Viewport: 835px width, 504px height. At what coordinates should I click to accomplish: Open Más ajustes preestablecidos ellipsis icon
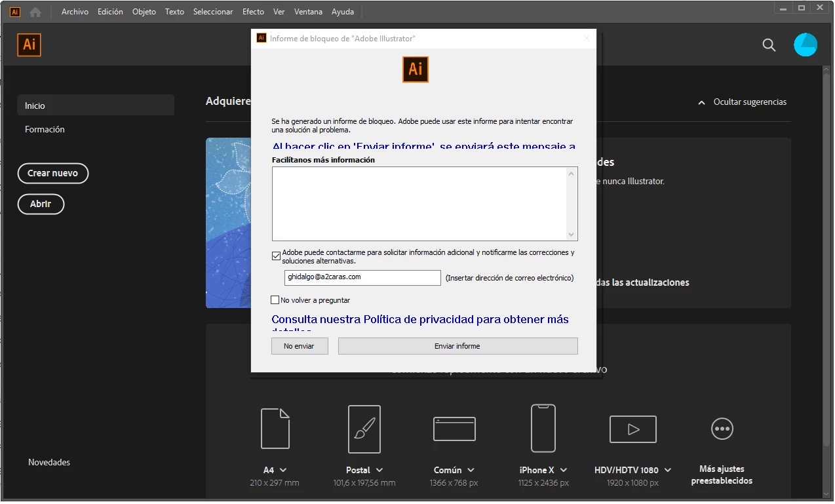pos(722,429)
